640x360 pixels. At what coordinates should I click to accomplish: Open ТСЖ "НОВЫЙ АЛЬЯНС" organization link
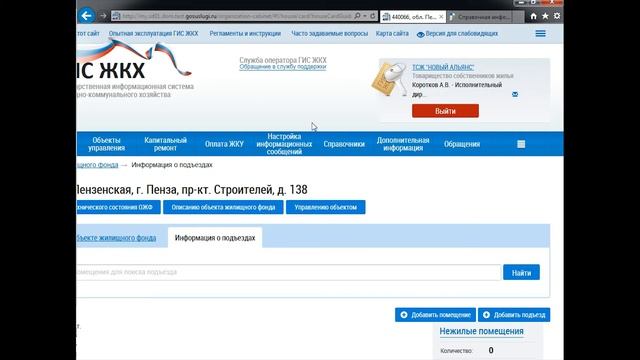point(443,67)
